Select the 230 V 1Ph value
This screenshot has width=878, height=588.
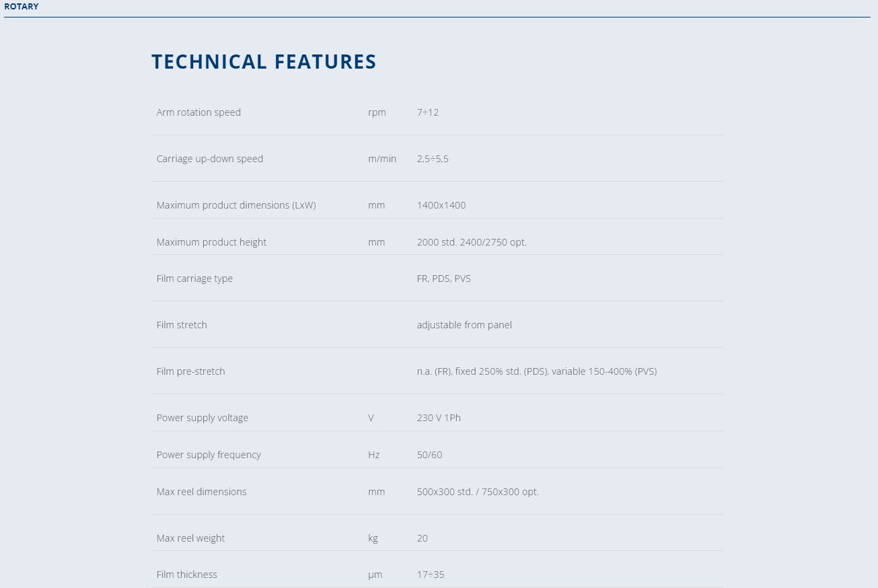click(x=439, y=418)
